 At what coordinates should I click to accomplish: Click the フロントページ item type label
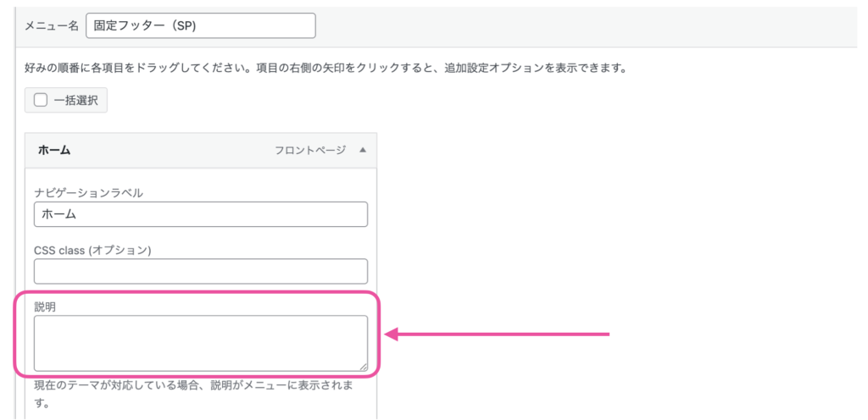coord(309,150)
